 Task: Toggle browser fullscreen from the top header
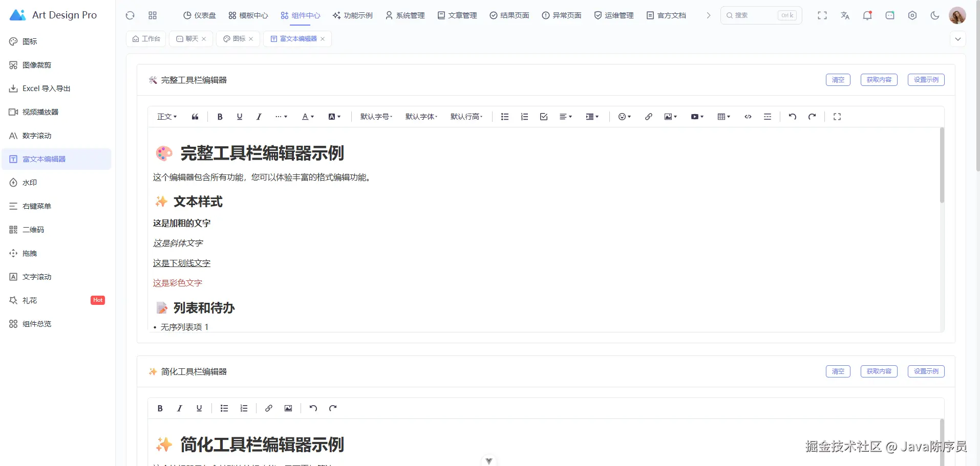click(822, 15)
